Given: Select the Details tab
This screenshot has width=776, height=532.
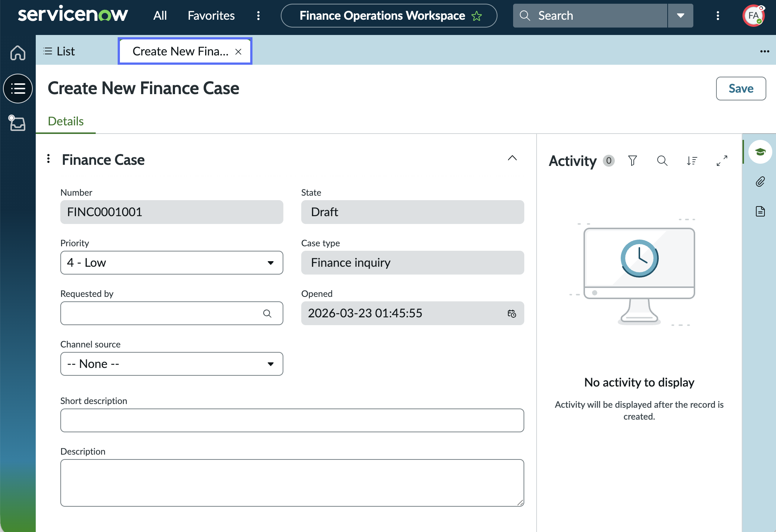Looking at the screenshot, I should pyautogui.click(x=66, y=121).
